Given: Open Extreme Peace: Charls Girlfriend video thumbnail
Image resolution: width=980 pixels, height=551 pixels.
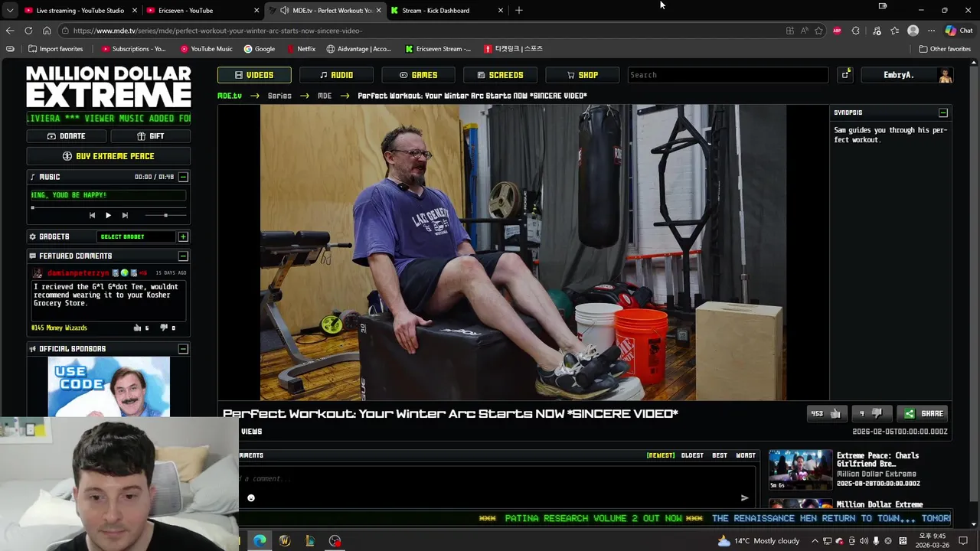Looking at the screenshot, I should [x=800, y=470].
